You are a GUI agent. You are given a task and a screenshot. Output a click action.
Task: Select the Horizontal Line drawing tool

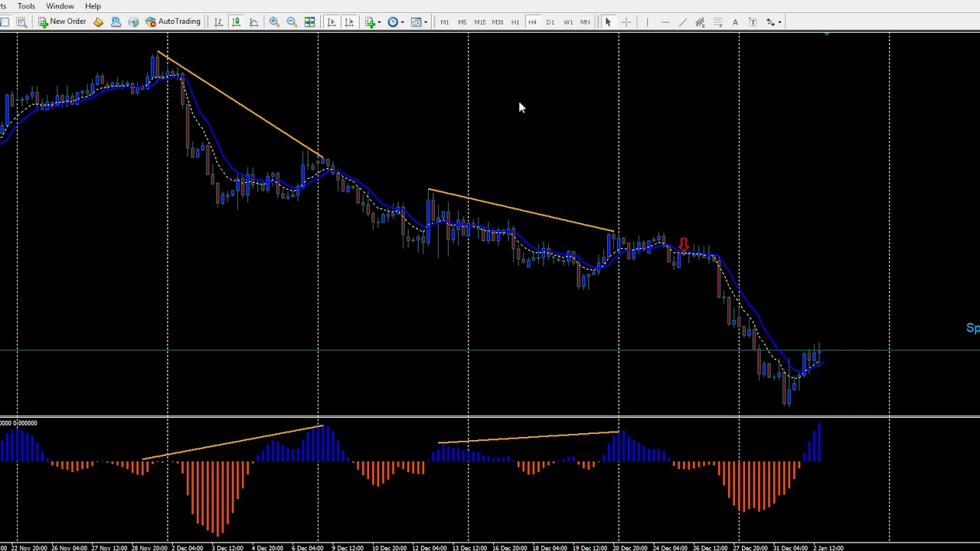click(x=665, y=21)
